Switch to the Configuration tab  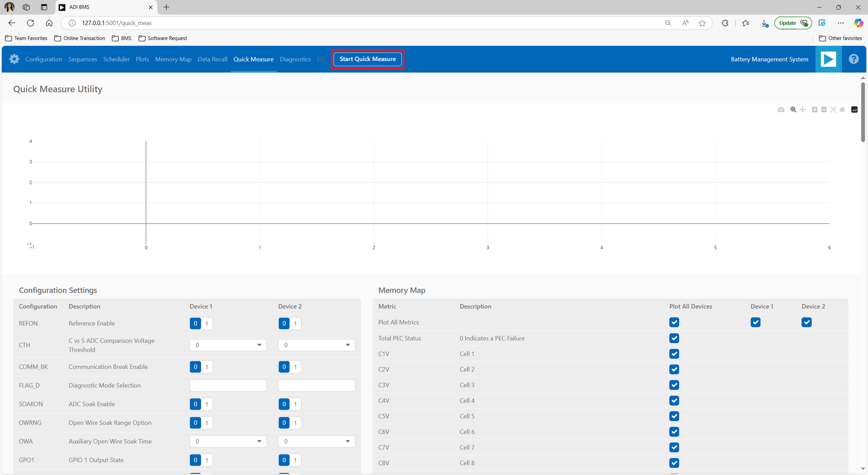coord(44,59)
